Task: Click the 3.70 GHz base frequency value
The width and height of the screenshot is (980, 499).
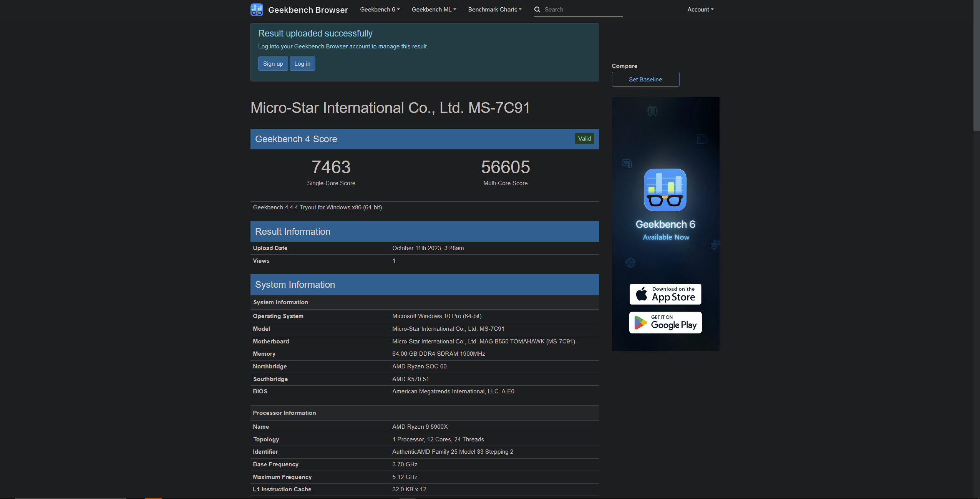Action: (405, 464)
